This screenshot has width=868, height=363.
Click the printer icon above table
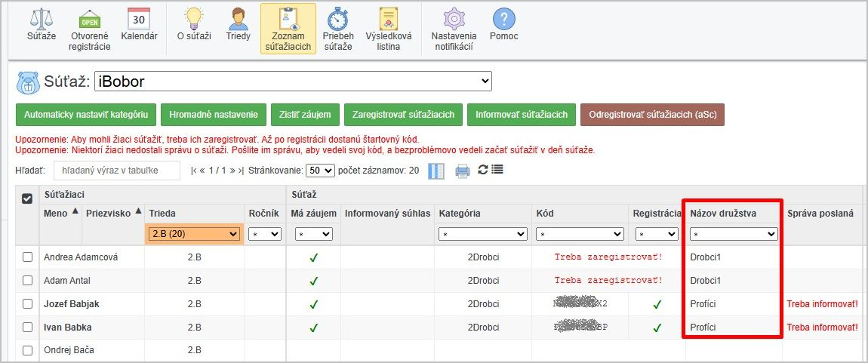[x=462, y=171]
